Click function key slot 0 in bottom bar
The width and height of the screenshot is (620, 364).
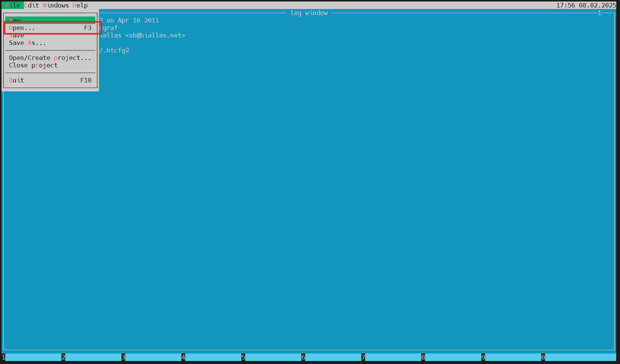point(579,357)
